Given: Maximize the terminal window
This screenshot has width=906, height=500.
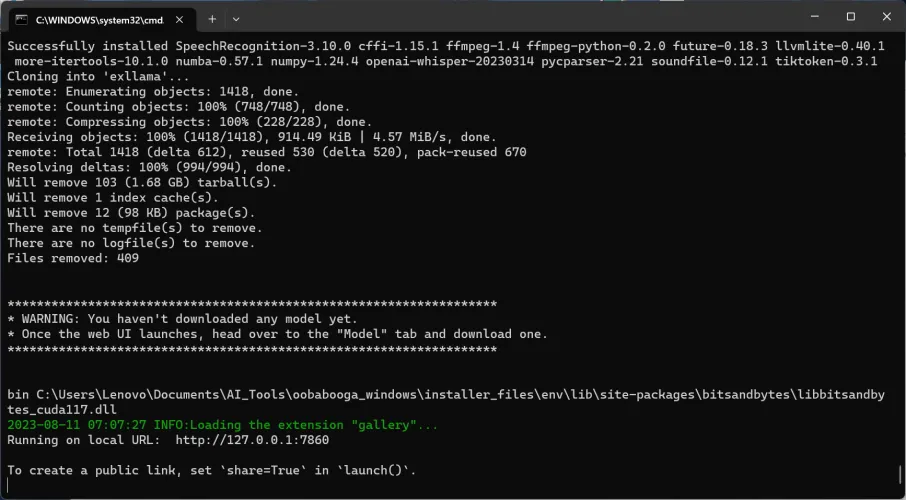Looking at the screenshot, I should 850,17.
